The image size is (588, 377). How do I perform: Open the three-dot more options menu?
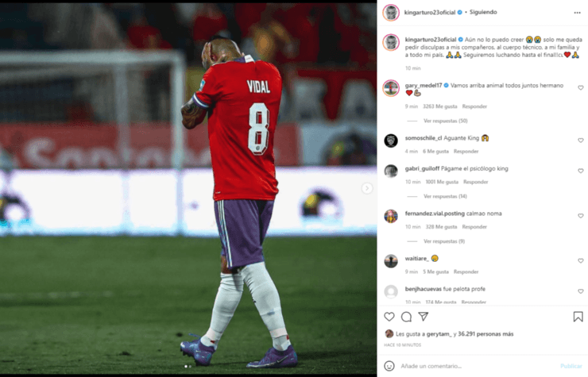pyautogui.click(x=577, y=13)
